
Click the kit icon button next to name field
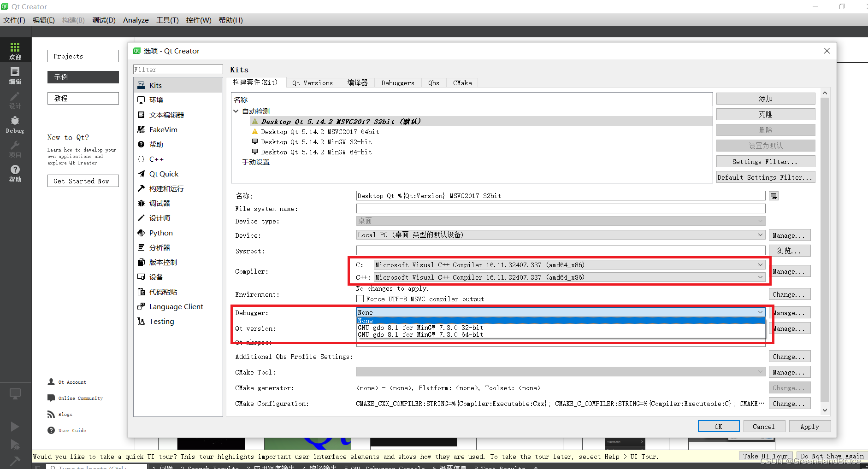(774, 196)
